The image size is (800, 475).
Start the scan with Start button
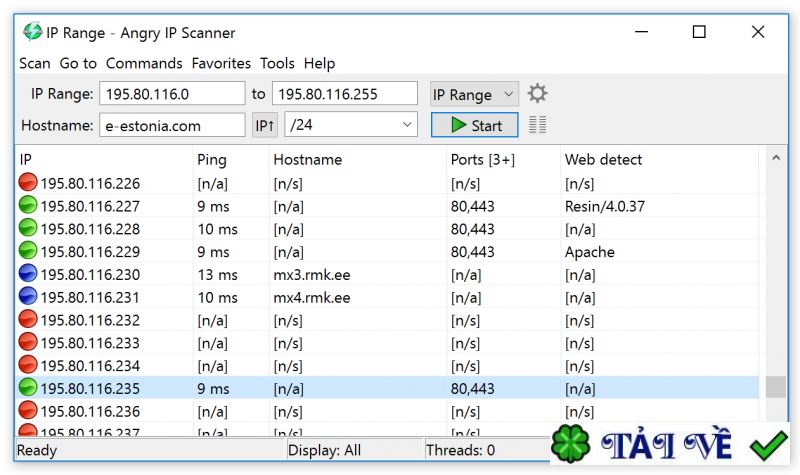tap(474, 125)
